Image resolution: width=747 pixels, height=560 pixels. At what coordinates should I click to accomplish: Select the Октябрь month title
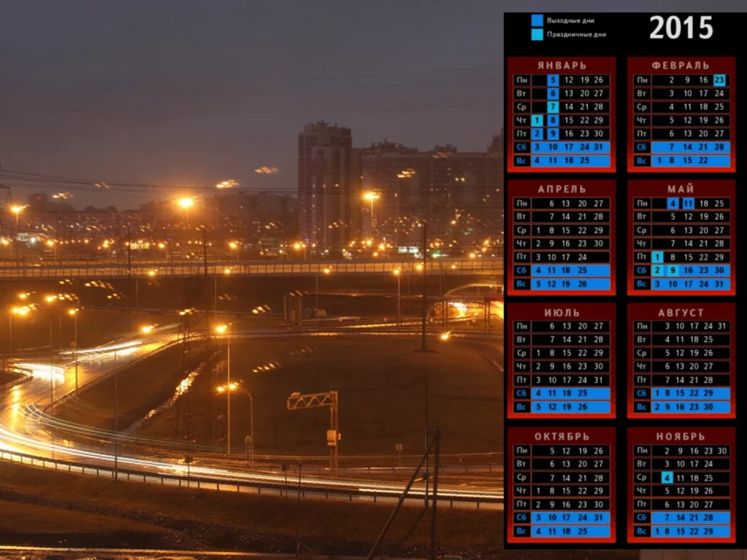click(562, 437)
